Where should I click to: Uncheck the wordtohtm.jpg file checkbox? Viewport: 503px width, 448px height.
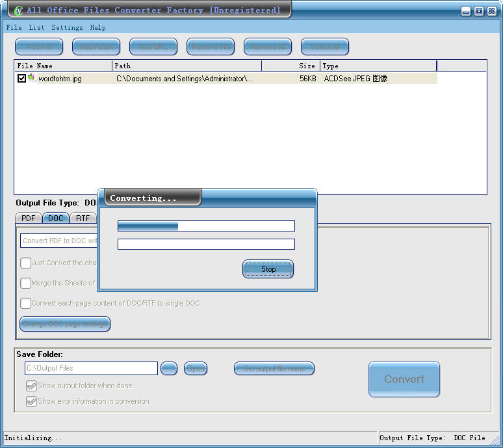click(x=21, y=78)
